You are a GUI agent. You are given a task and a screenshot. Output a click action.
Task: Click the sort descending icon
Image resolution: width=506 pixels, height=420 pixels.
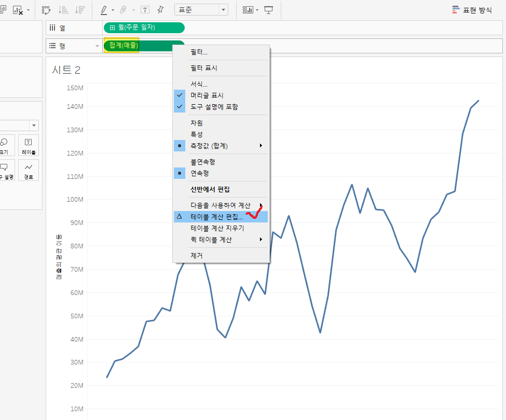[x=79, y=9]
